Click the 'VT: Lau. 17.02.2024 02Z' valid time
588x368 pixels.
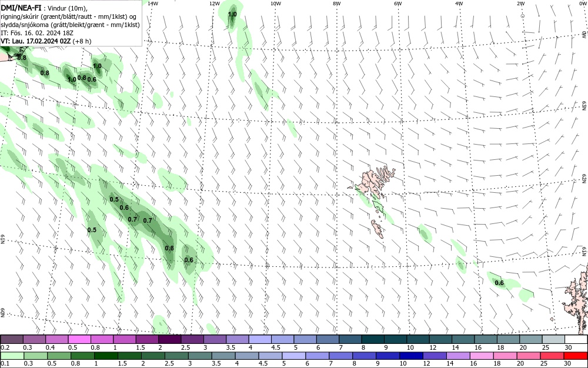pyautogui.click(x=36, y=41)
